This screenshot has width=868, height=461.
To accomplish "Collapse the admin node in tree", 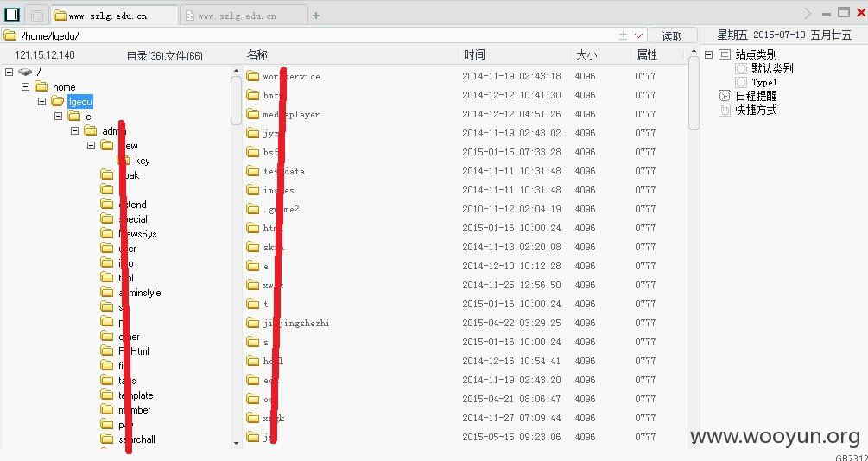I will pos(75,131).
